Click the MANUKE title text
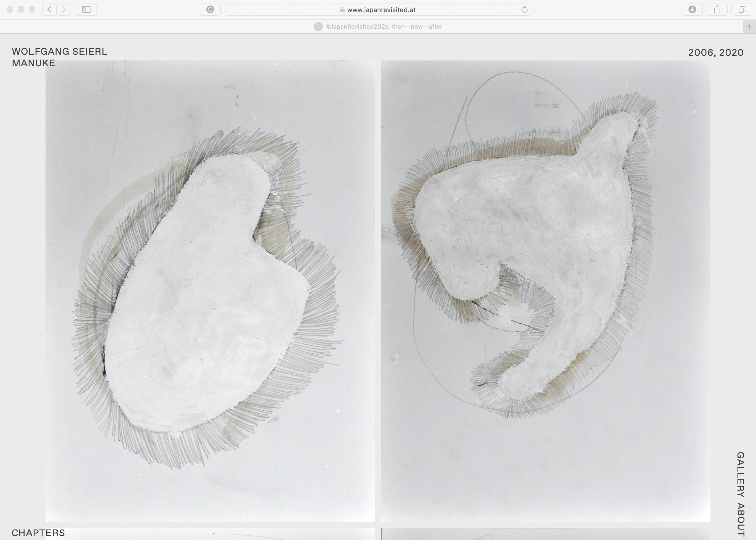 click(34, 63)
